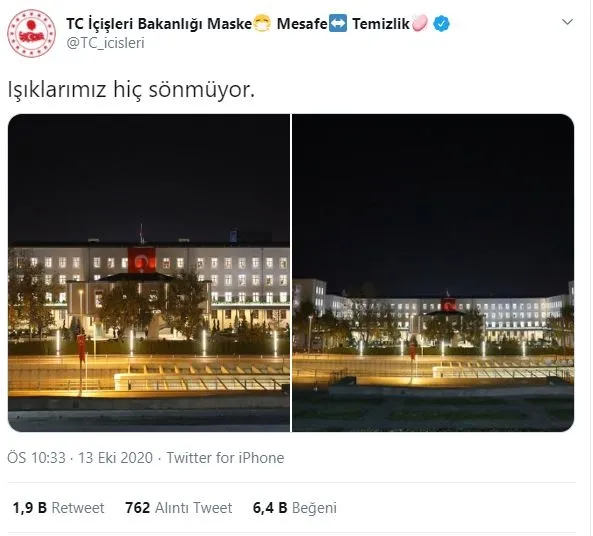Open the TC İçişleri Bakanlığı display name
Image resolution: width=593 pixels, height=536 pixels.
pyautogui.click(x=159, y=24)
